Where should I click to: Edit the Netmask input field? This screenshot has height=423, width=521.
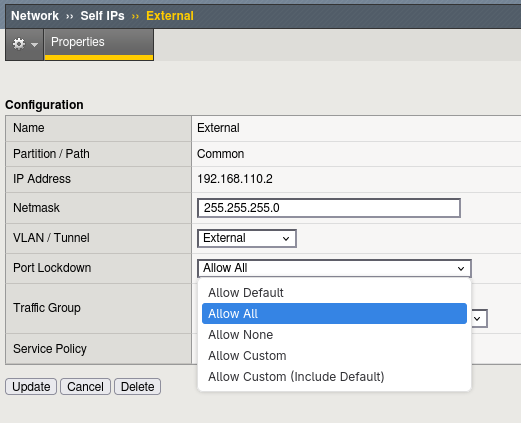click(329, 208)
